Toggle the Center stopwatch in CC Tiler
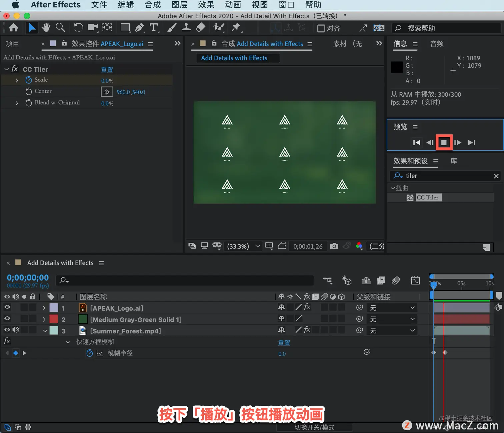This screenshot has width=504, height=433. tap(29, 91)
